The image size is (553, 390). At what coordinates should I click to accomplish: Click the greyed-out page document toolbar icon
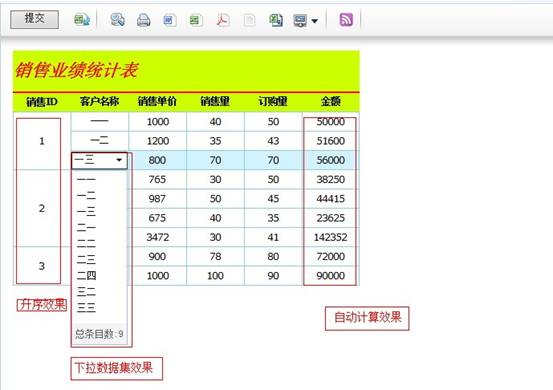(249, 20)
